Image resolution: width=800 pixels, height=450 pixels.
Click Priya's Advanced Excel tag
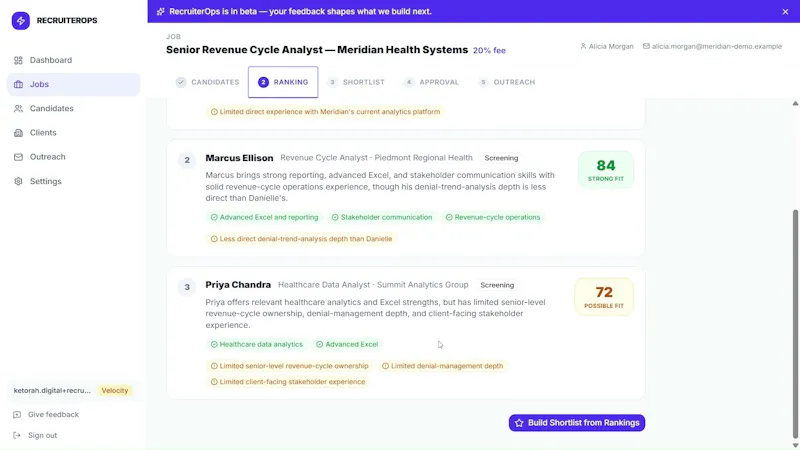[x=347, y=344]
